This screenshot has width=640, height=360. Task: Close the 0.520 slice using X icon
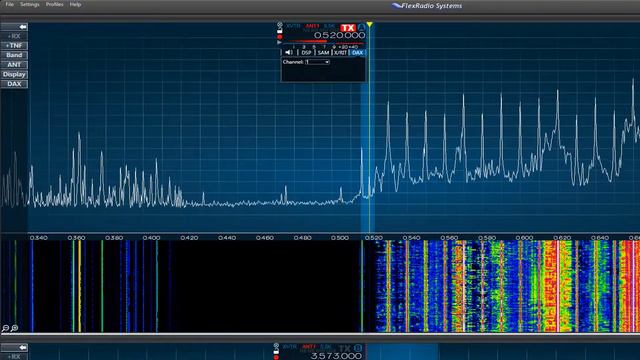pyautogui.click(x=280, y=25)
